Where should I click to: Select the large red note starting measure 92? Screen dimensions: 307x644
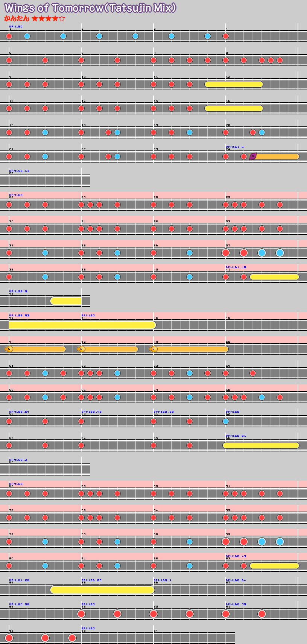coord(9,638)
